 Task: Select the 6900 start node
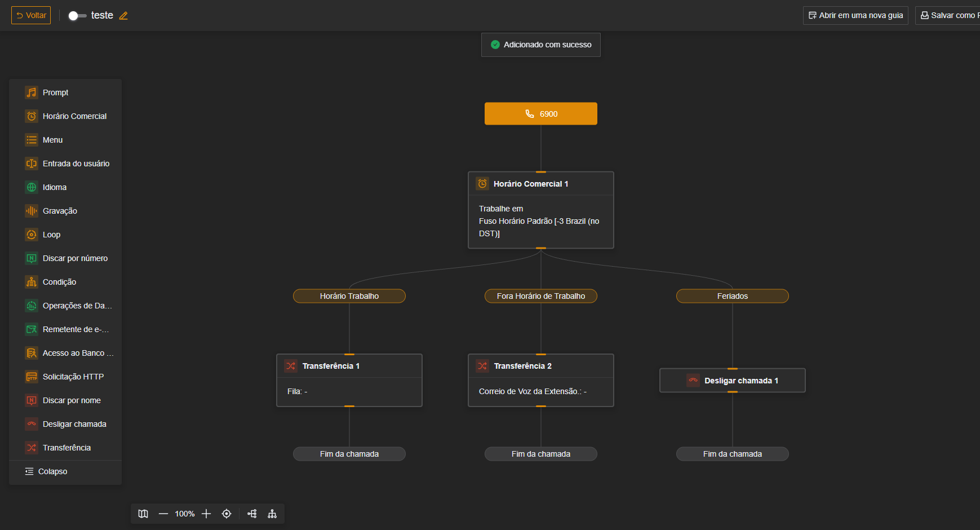point(541,114)
